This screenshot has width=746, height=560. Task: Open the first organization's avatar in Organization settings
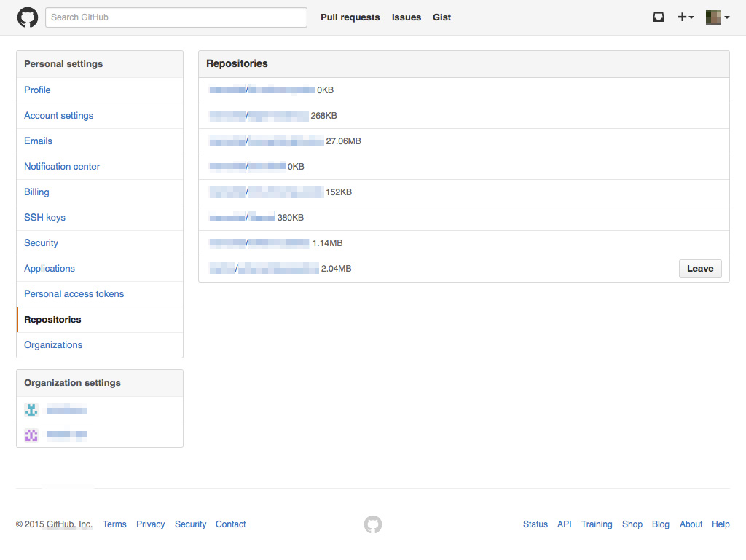coord(31,409)
